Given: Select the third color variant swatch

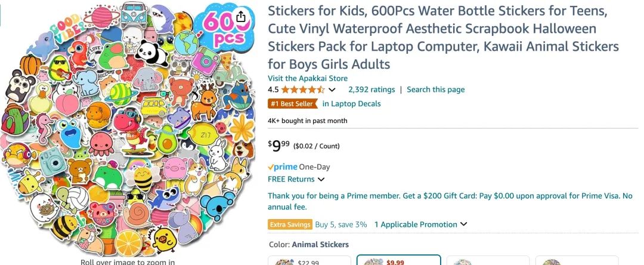Looking at the screenshot, I should click(x=487, y=261).
